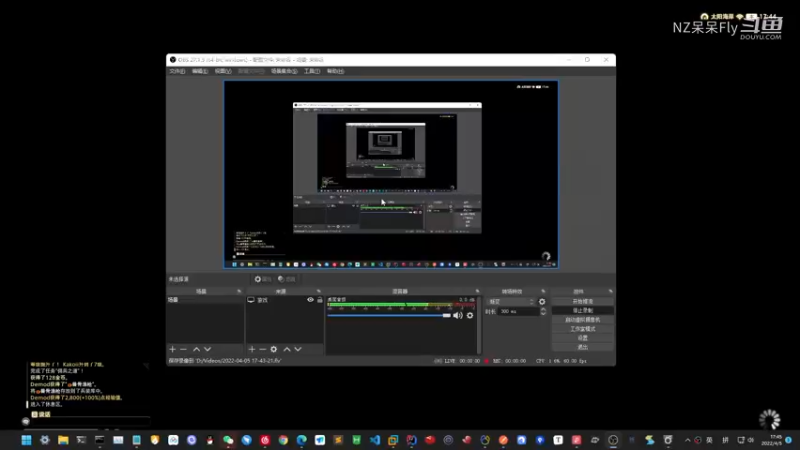Move the source down in the Sources panel
The width and height of the screenshot is (800, 450).
click(298, 349)
